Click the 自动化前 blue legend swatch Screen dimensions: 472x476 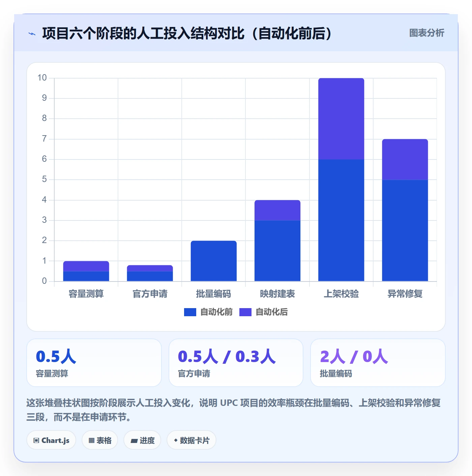[x=190, y=312]
